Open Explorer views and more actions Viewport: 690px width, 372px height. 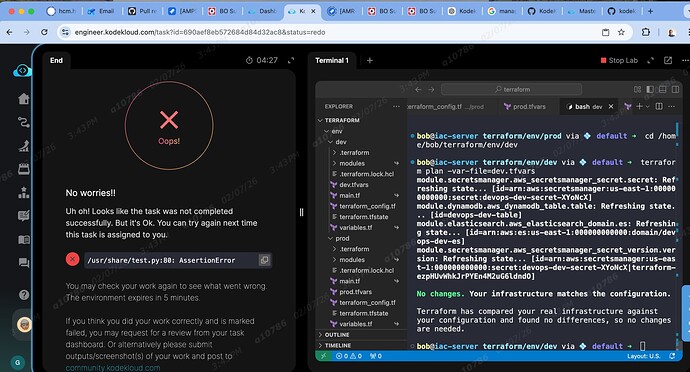click(x=396, y=107)
